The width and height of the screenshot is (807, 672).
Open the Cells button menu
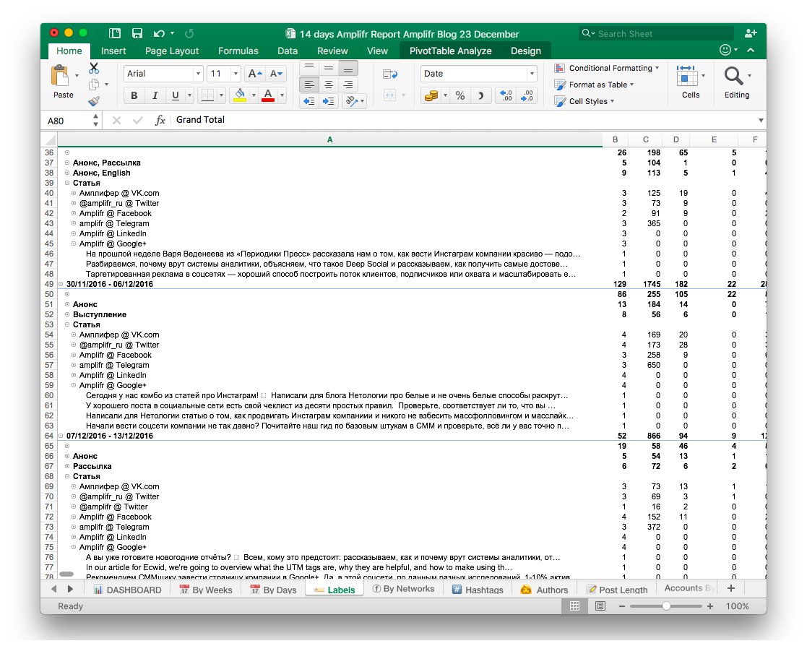tap(691, 82)
